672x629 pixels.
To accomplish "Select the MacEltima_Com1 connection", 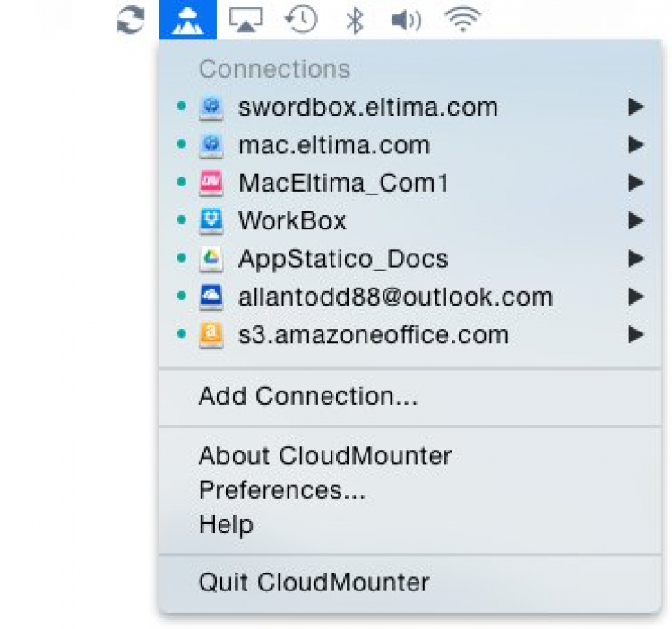I will 410,183.
